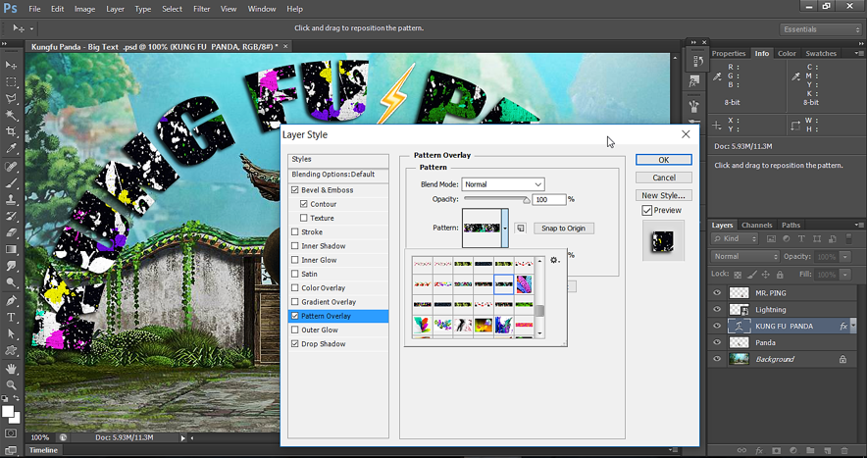Click OK in Layer Style dialog
868x458 pixels.
[664, 160]
